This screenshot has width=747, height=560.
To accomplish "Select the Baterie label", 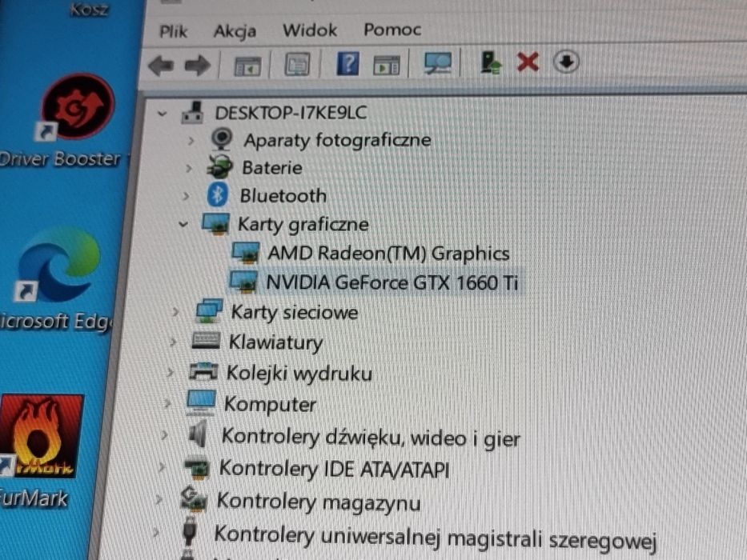I will 272,168.
